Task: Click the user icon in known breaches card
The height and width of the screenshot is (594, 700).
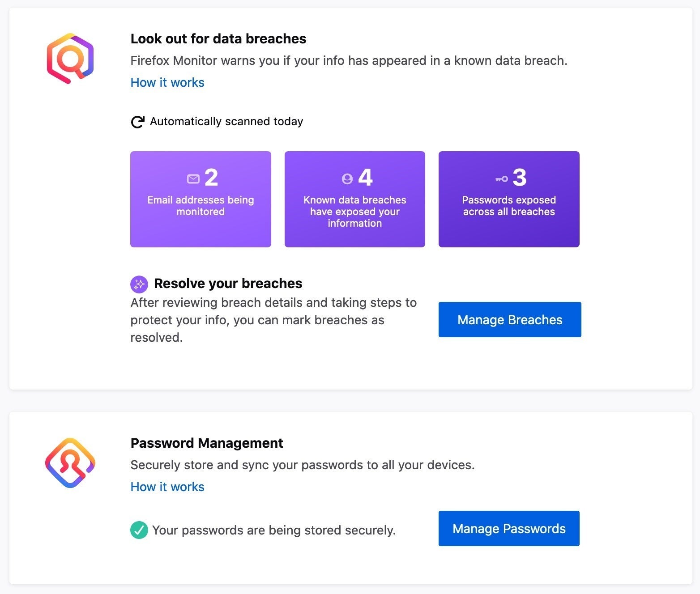Action: click(347, 179)
